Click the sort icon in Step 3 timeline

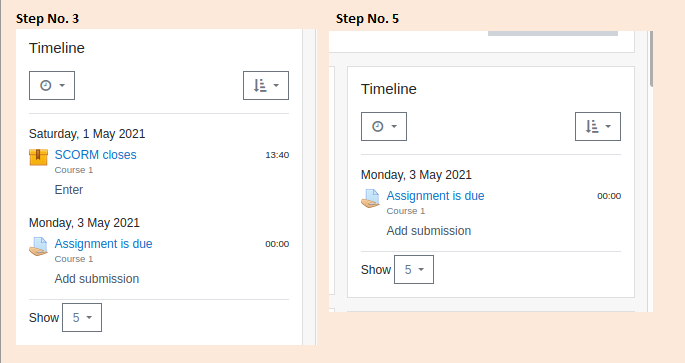260,86
